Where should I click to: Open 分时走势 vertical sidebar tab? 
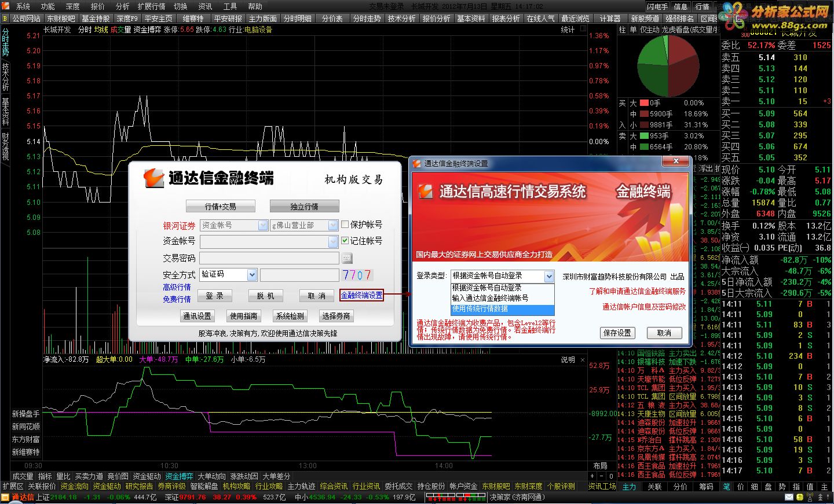click(x=5, y=42)
